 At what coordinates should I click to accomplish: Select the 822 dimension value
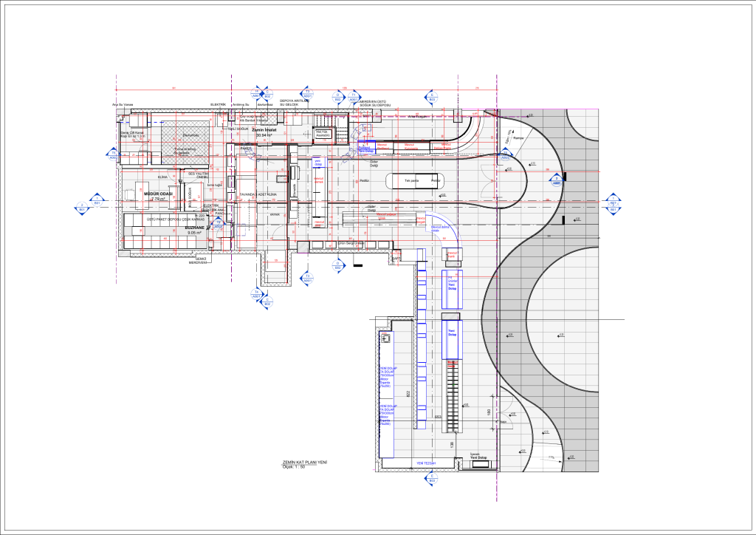point(408,394)
